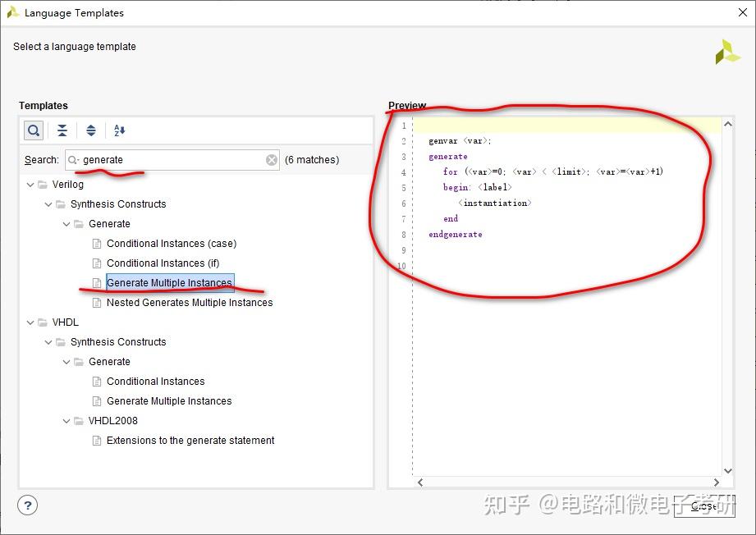756x535 pixels.
Task: Select Extensions to the generate statement
Action: point(190,440)
